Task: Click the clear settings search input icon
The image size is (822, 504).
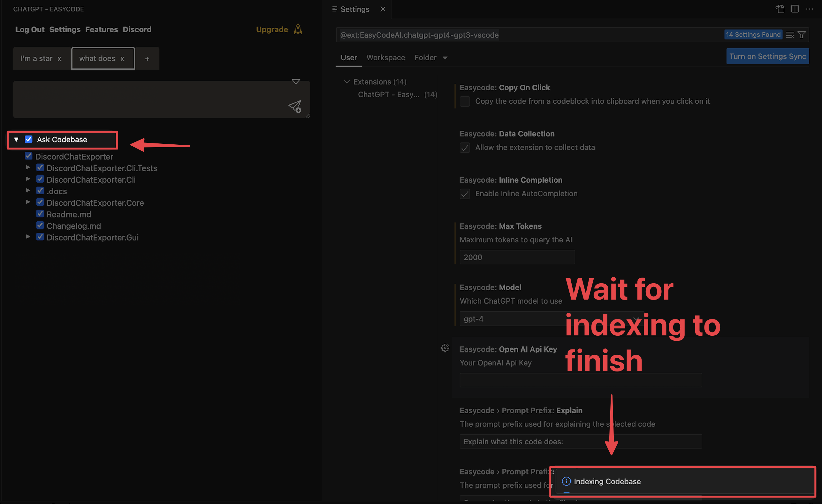Action: coord(790,35)
